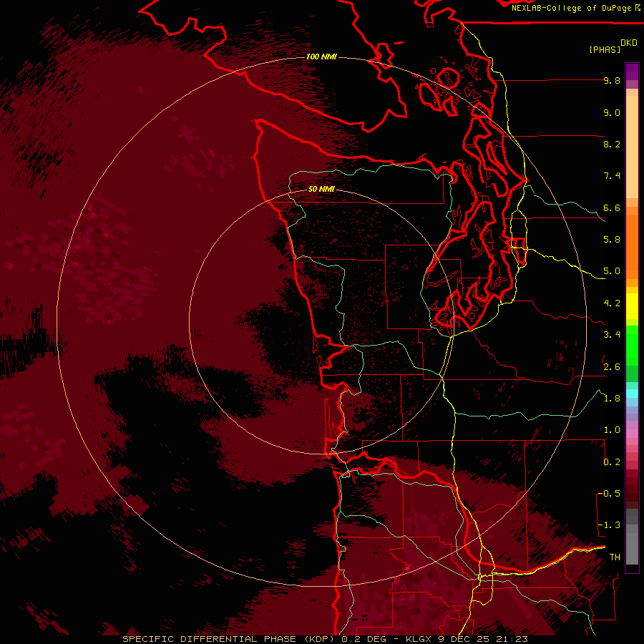Click the 0.2 DEG elevation text
The height and width of the screenshot is (644, 644).
coord(364,639)
